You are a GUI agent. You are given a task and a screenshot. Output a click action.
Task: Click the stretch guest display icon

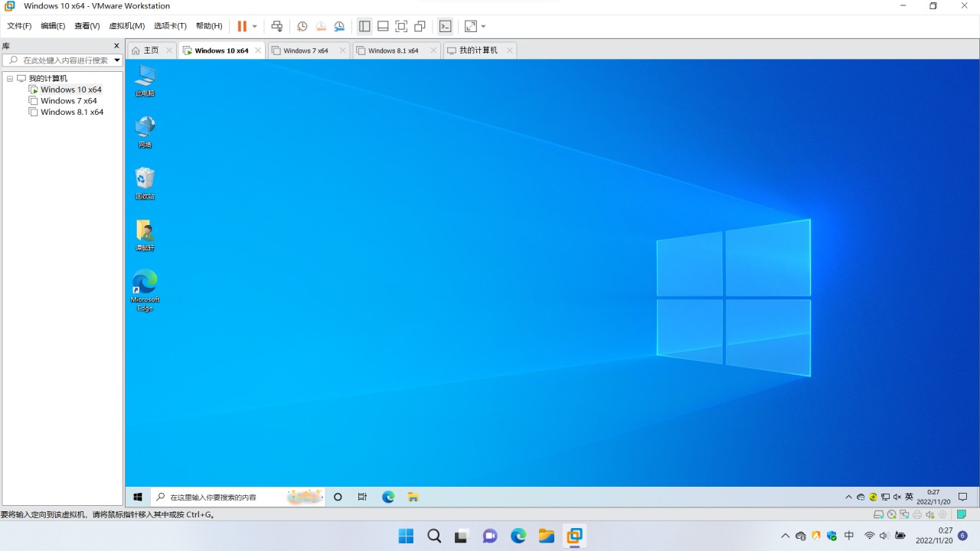pyautogui.click(x=470, y=26)
